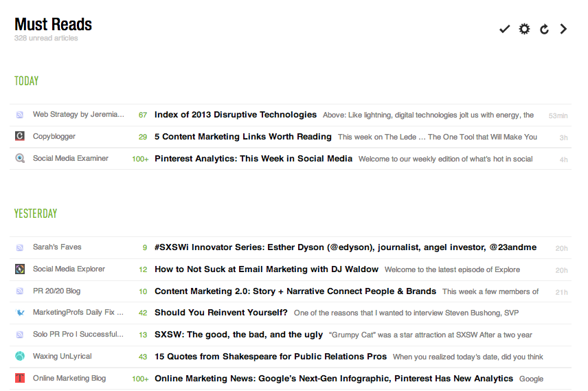
Task: Click the 42 count for MarketingProfs Daily Fix
Action: (143, 313)
